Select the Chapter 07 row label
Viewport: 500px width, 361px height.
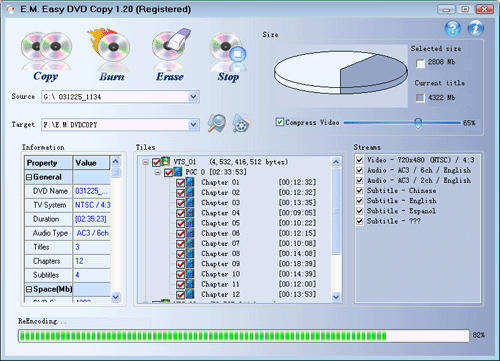(x=220, y=243)
